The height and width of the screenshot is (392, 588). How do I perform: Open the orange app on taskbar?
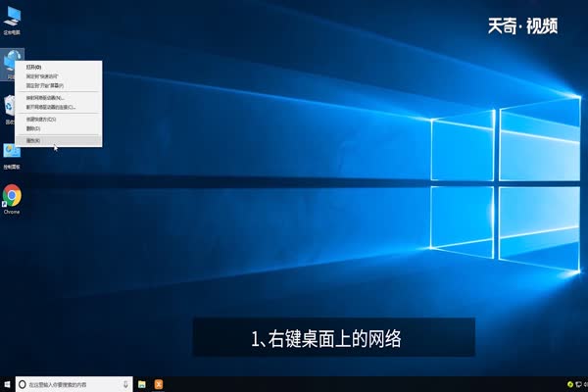point(159,384)
